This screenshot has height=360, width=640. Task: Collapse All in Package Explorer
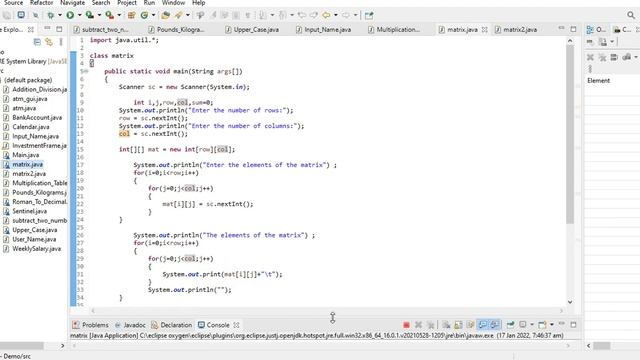click(x=37, y=42)
